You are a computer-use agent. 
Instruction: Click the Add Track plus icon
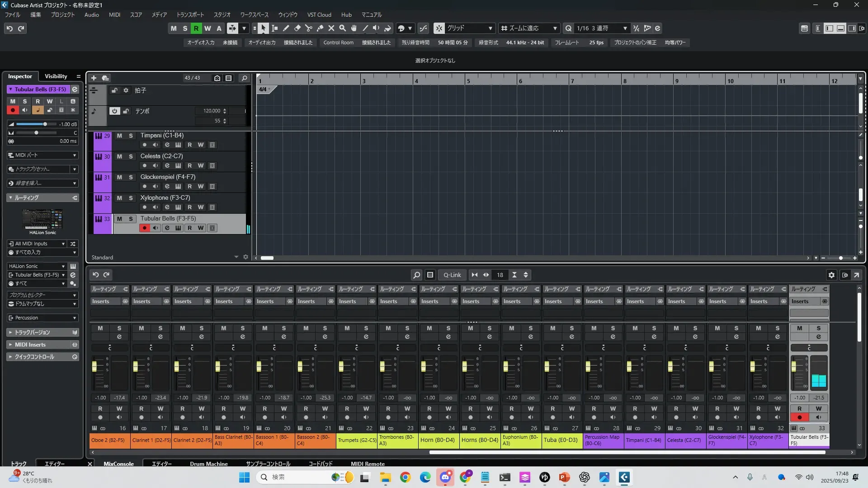[x=94, y=78]
